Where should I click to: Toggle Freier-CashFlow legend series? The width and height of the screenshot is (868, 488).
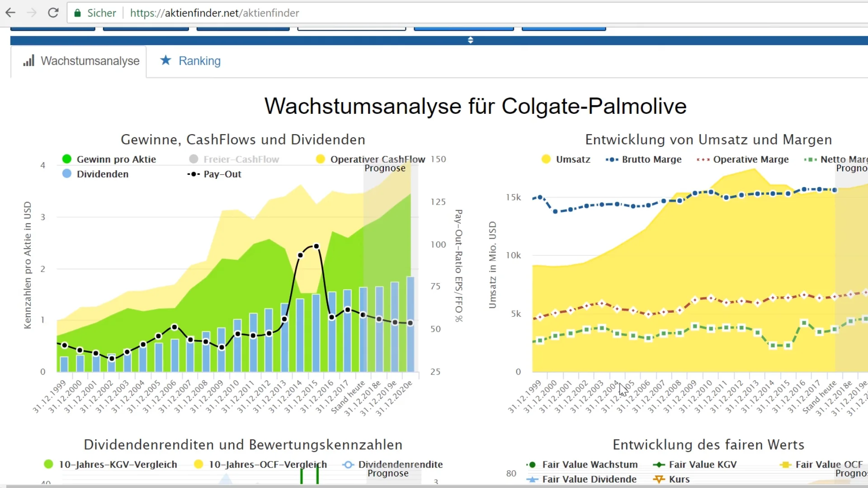point(234,159)
